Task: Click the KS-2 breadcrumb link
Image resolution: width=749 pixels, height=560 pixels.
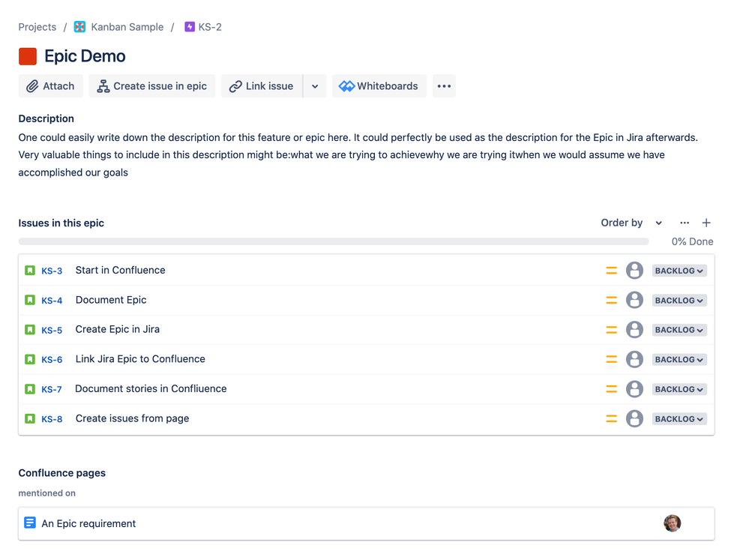Action: click(x=210, y=27)
